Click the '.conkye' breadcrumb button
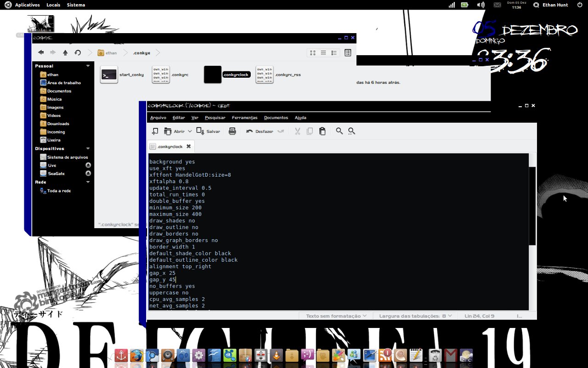588x368 pixels. click(141, 53)
